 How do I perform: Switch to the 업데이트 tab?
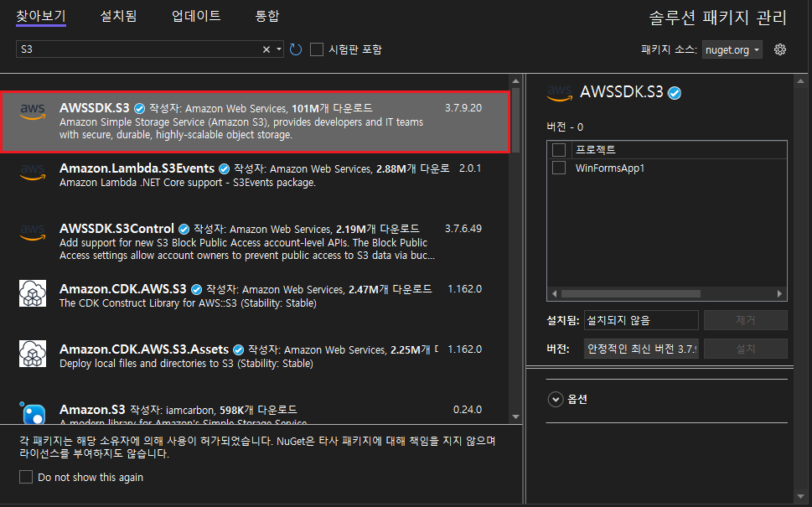tap(196, 16)
